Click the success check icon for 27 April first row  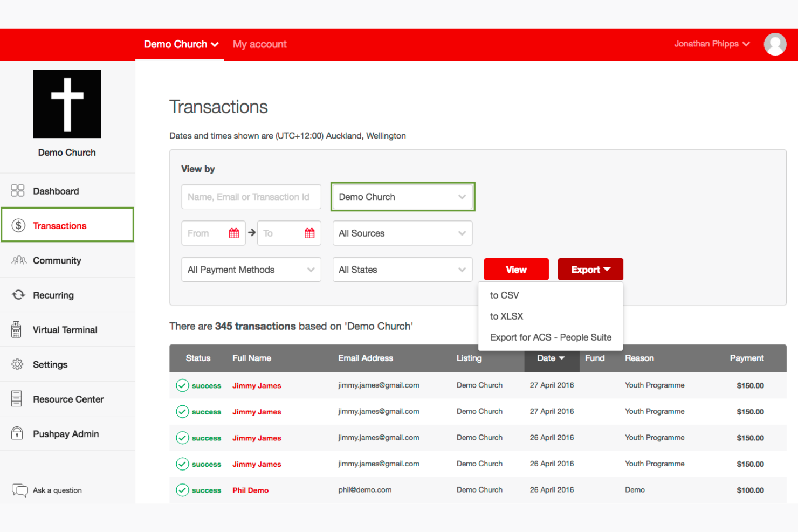tap(182, 385)
